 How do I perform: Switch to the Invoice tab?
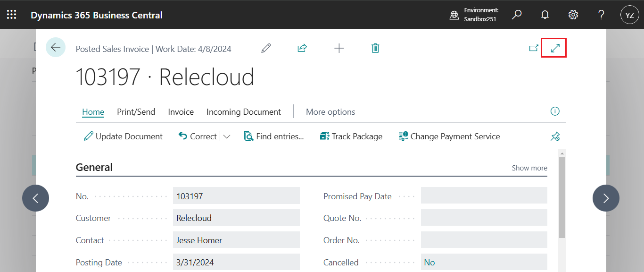pos(181,111)
